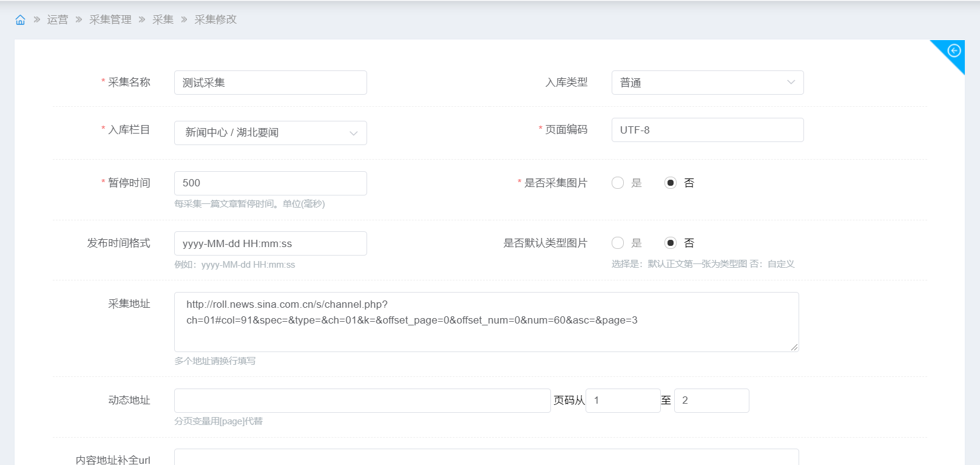Navigate to 采集 breadcrumb item
The width and height of the screenshot is (980, 465).
(x=163, y=20)
